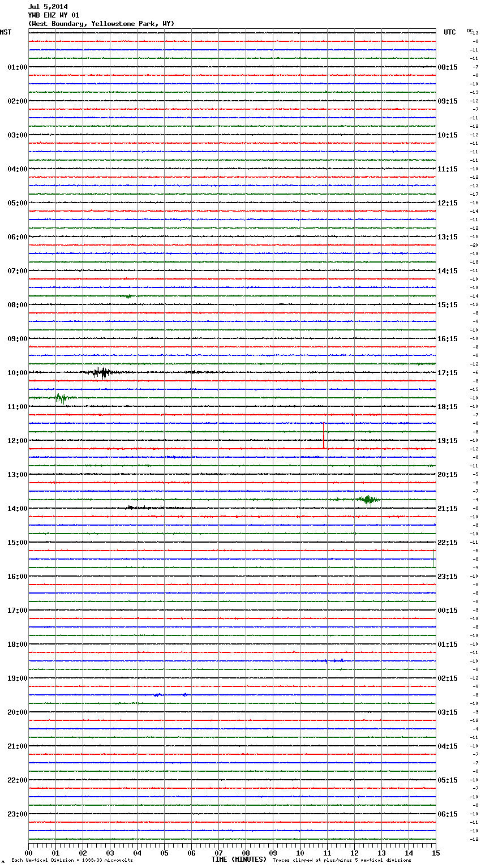
Task: Click the black seismic burst on the 10:00 trace
Action: click(102, 372)
